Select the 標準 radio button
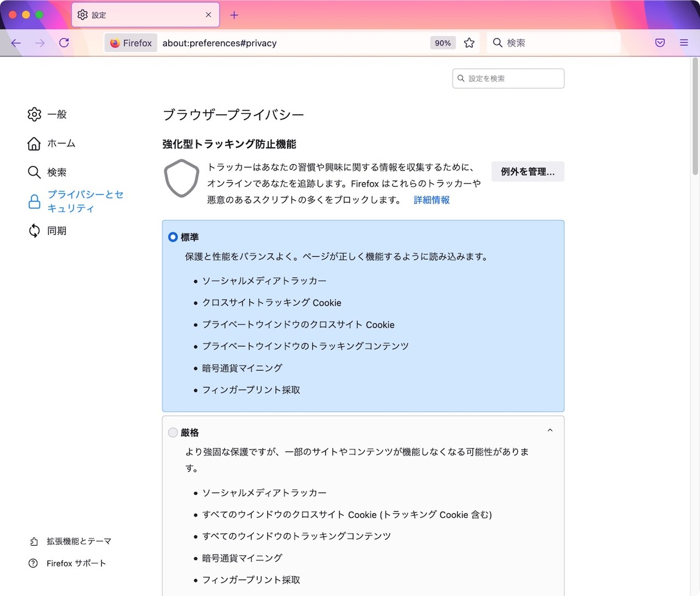Screen dimensions: 700x596 [x=173, y=237]
